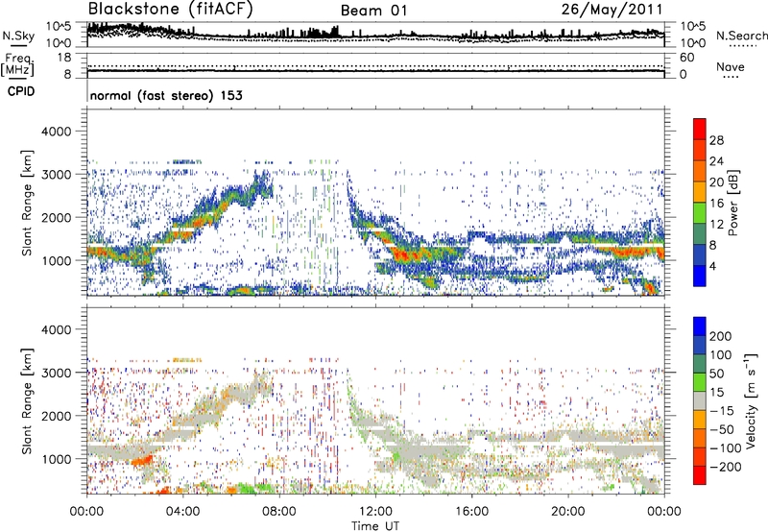Click the '4' power colorbar label
Viewport: 768px width, 532px height.
pos(712,266)
